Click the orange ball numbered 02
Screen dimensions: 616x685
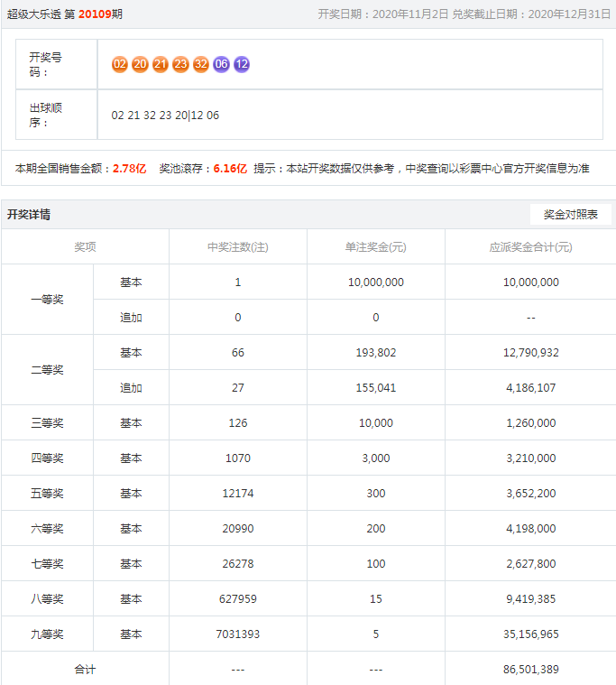(120, 64)
